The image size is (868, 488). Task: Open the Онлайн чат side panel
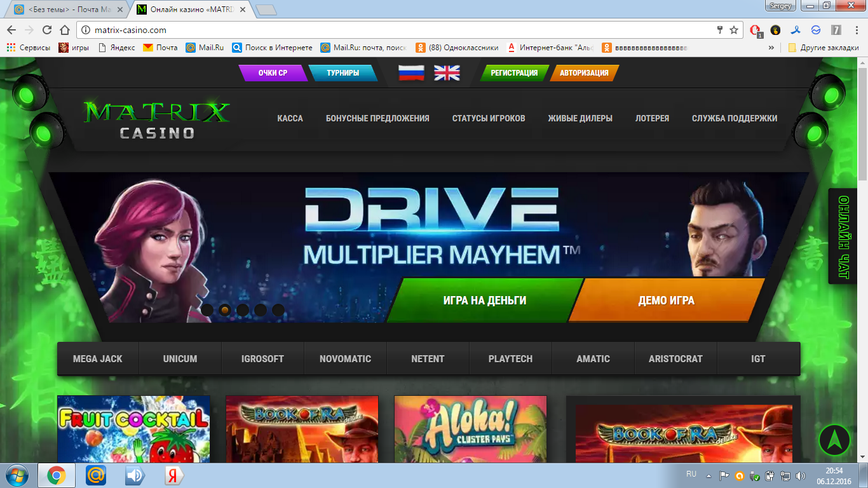pos(844,236)
